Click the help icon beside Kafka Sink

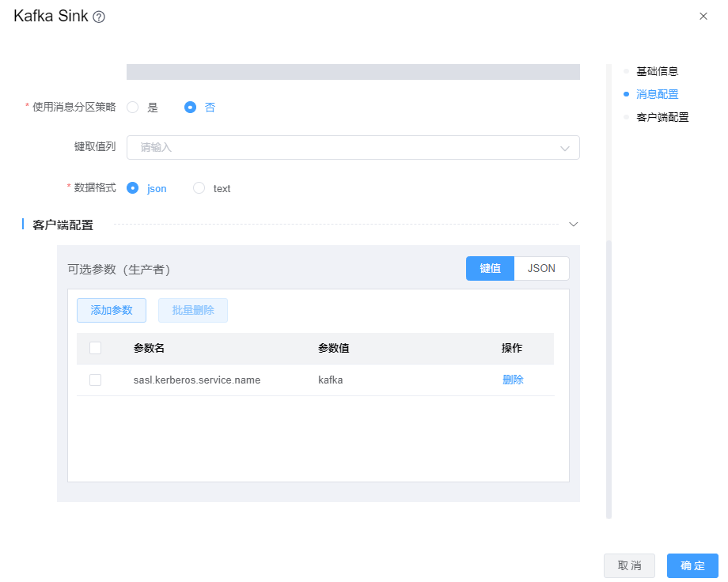[99, 17]
